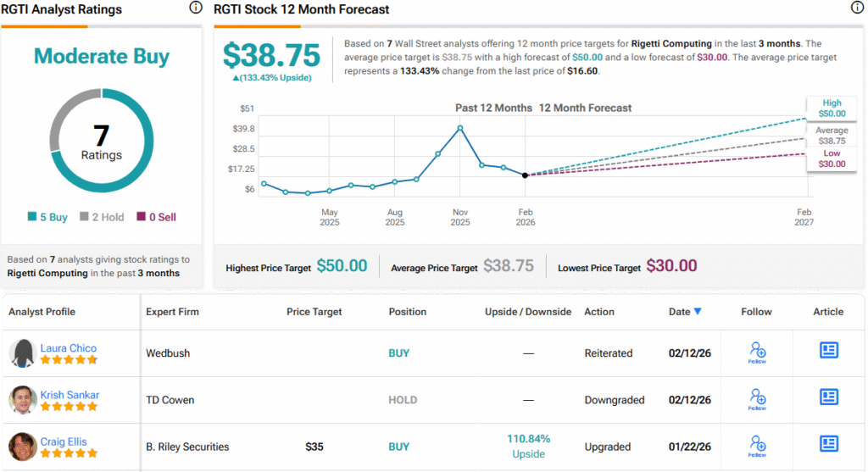Click Craig Ellis's profile photo

pyautogui.click(x=23, y=447)
